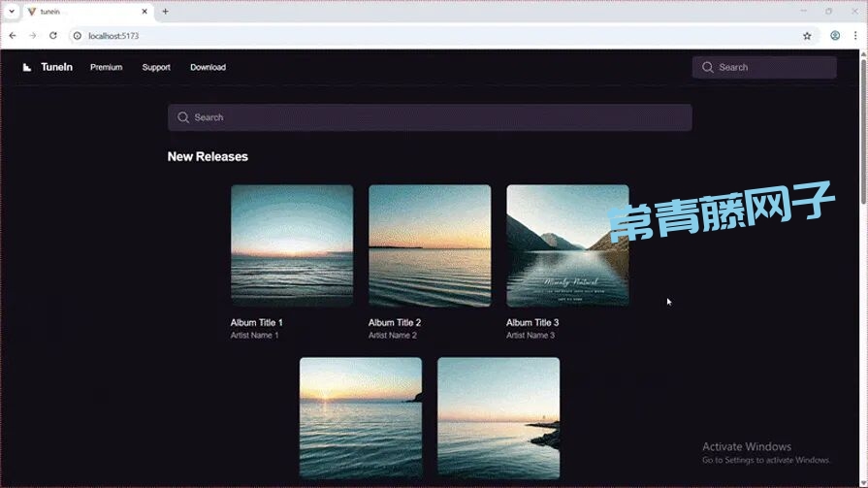
Task: Open a new browser tab
Action: coord(165,12)
